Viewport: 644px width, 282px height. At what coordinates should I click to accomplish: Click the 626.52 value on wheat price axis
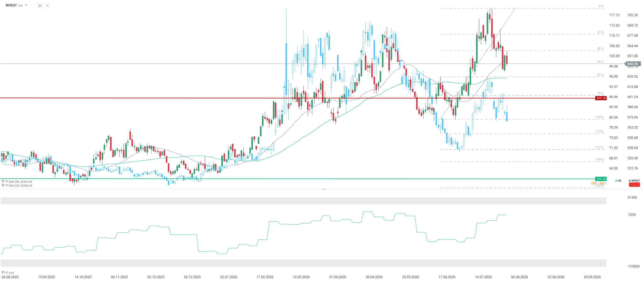pos(633,76)
